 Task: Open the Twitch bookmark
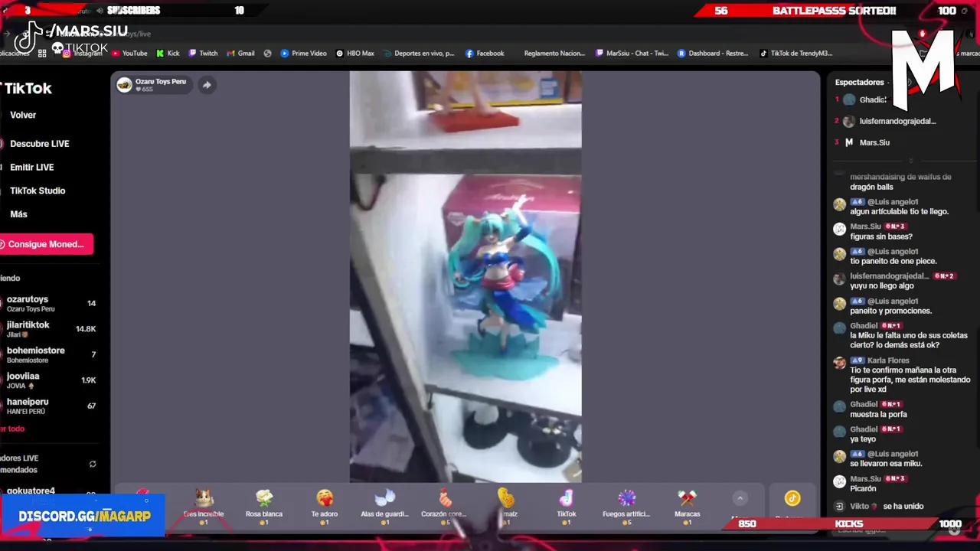click(203, 54)
